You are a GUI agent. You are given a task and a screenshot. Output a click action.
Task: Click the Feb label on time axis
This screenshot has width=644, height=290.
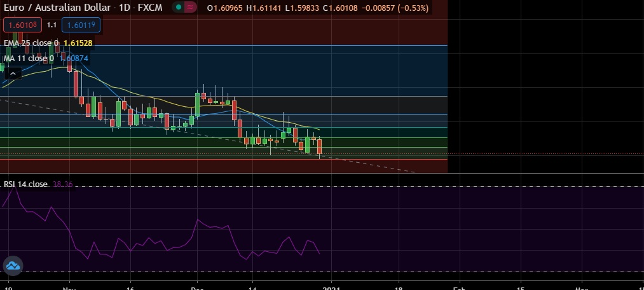tap(460, 287)
